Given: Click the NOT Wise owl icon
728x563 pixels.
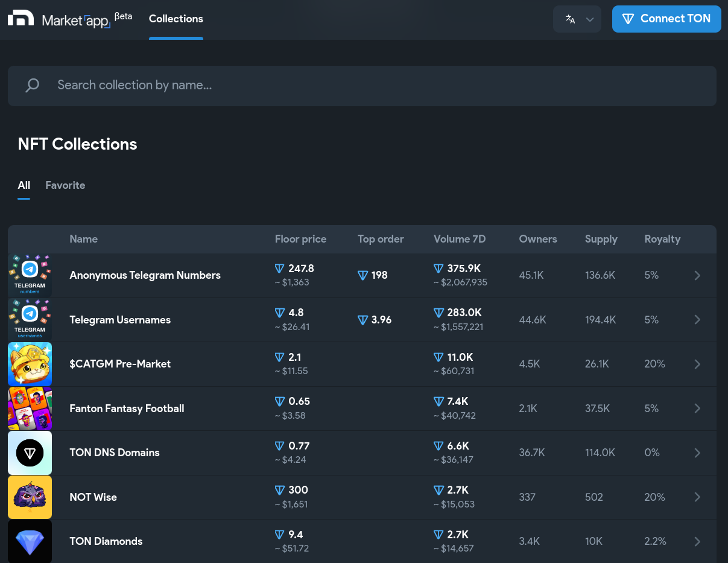Looking at the screenshot, I should (x=30, y=497).
